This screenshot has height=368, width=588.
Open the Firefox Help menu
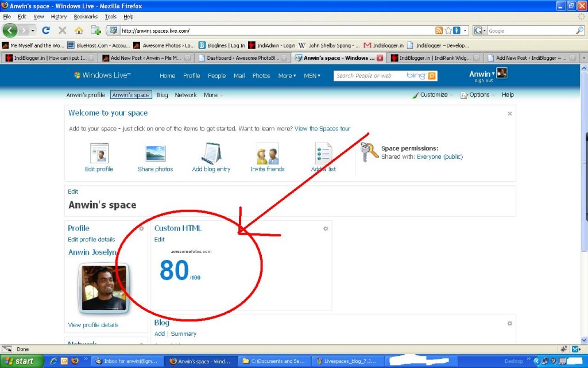[129, 17]
